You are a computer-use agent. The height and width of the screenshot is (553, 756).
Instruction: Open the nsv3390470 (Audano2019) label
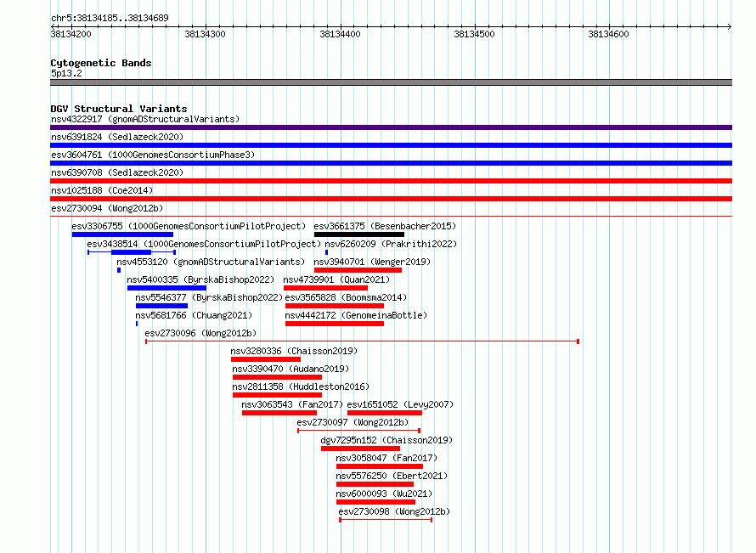[x=291, y=369]
